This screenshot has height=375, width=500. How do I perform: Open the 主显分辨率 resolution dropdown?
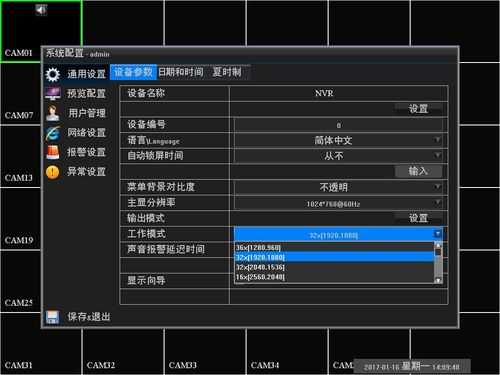click(x=338, y=203)
